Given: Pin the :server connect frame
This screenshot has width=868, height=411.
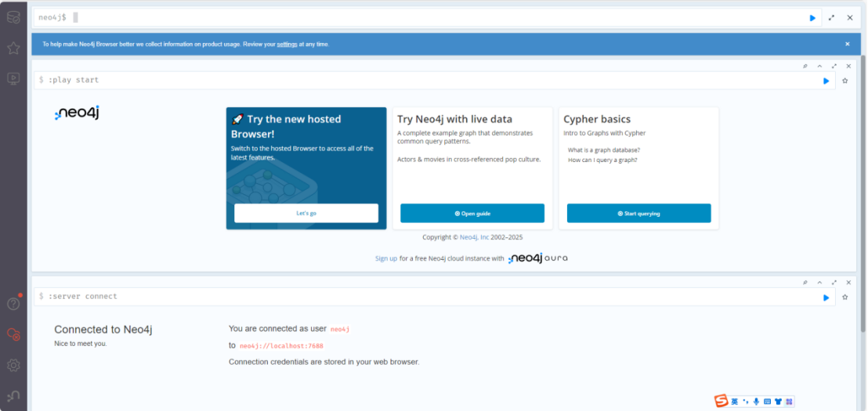Looking at the screenshot, I should (x=805, y=282).
